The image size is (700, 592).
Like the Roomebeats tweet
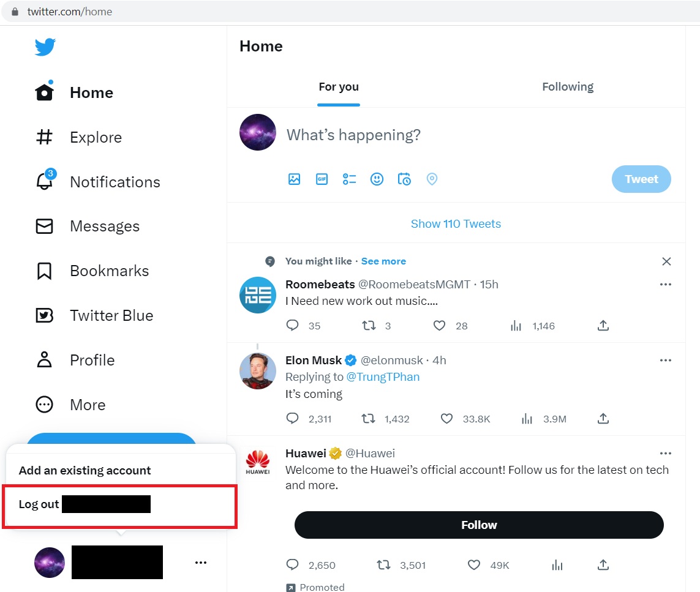pos(439,325)
